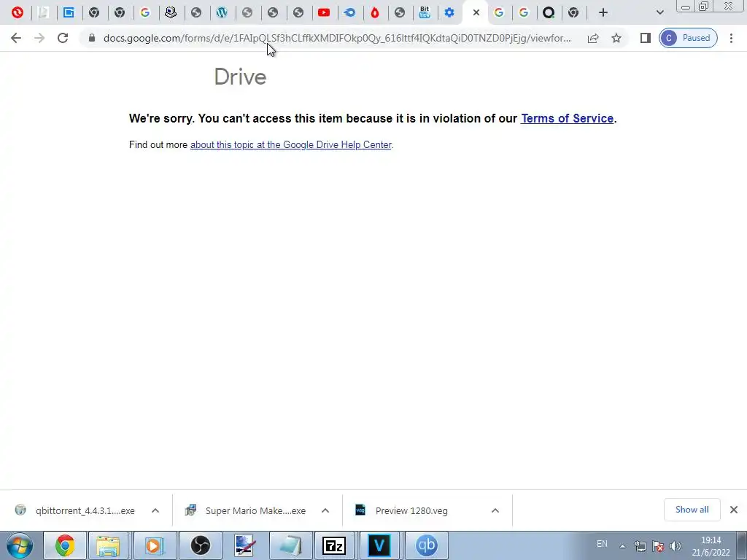Open Chrome side panel icon
The height and width of the screenshot is (560, 747).
click(x=646, y=38)
